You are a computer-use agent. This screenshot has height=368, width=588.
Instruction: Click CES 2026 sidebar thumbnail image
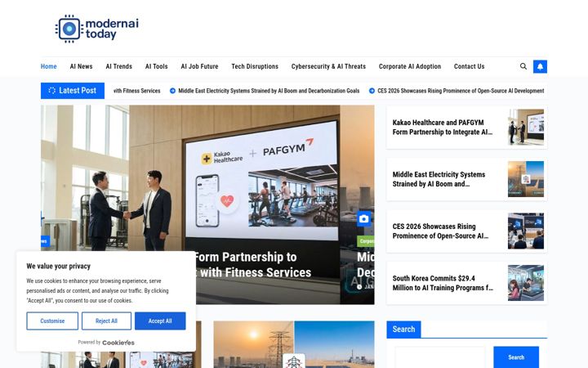526,231
